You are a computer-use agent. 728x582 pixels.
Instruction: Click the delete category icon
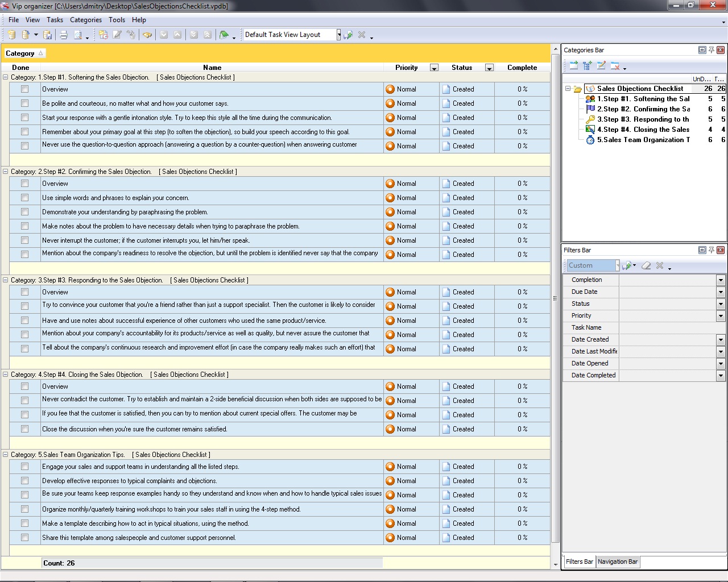pyautogui.click(x=615, y=66)
